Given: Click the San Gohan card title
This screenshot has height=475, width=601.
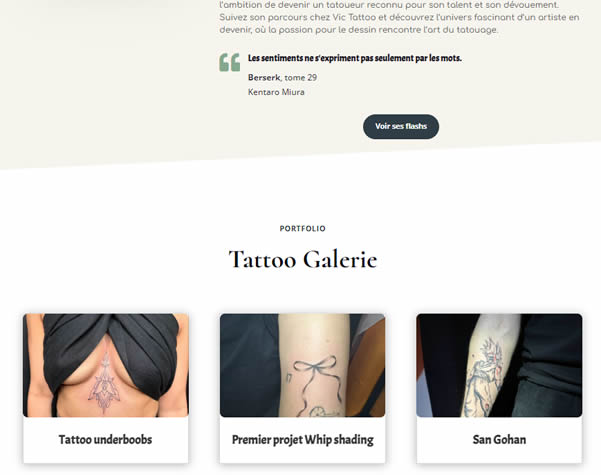Looking at the screenshot, I should (499, 439).
